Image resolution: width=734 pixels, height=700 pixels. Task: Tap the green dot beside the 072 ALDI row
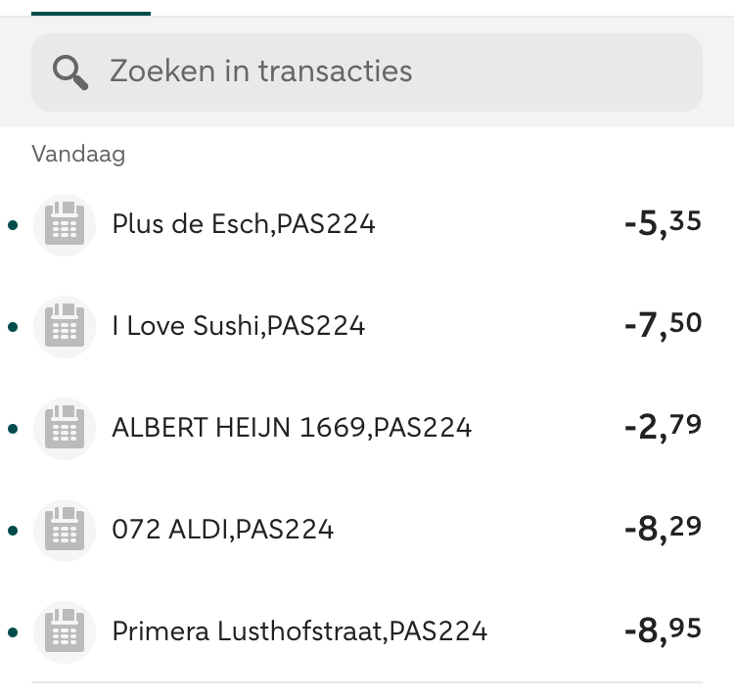(x=12, y=531)
